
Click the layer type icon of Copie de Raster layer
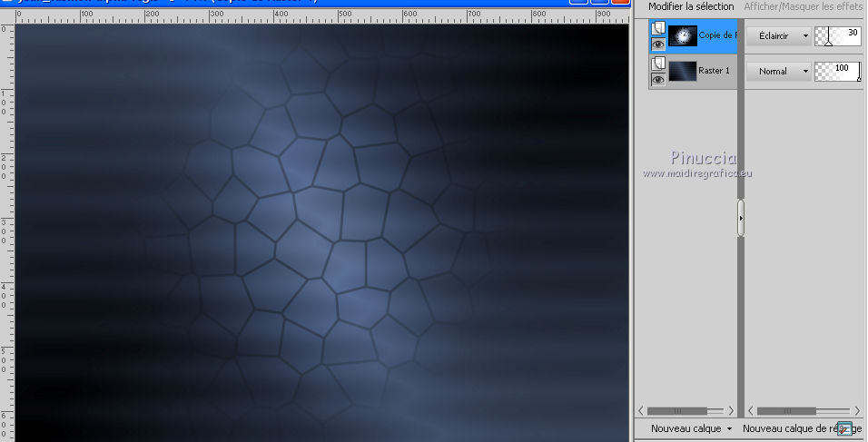point(658,27)
